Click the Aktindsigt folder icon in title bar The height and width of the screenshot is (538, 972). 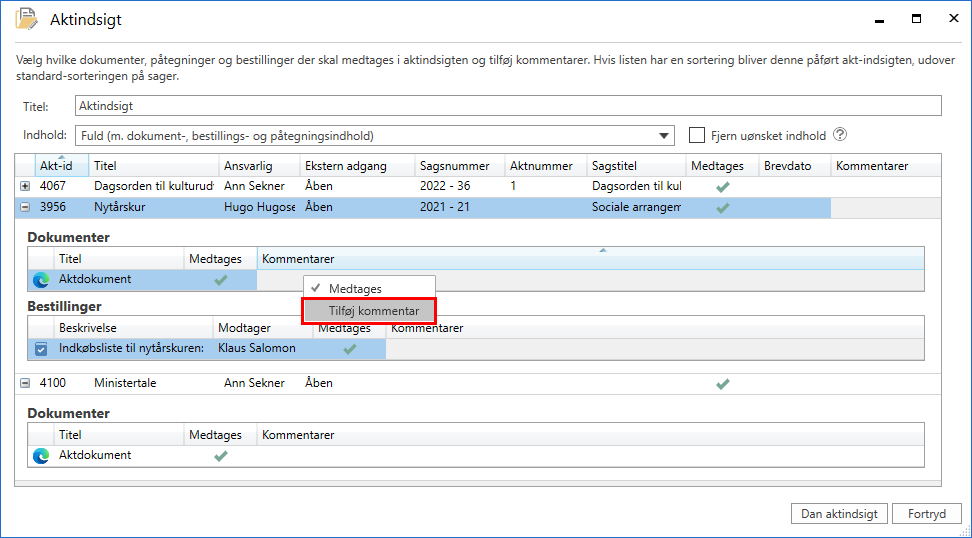tap(27, 19)
